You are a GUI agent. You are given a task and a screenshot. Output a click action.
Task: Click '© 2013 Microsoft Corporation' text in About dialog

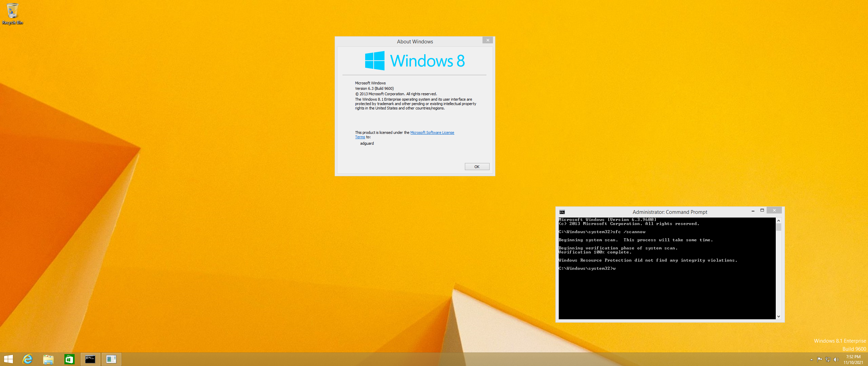[396, 94]
